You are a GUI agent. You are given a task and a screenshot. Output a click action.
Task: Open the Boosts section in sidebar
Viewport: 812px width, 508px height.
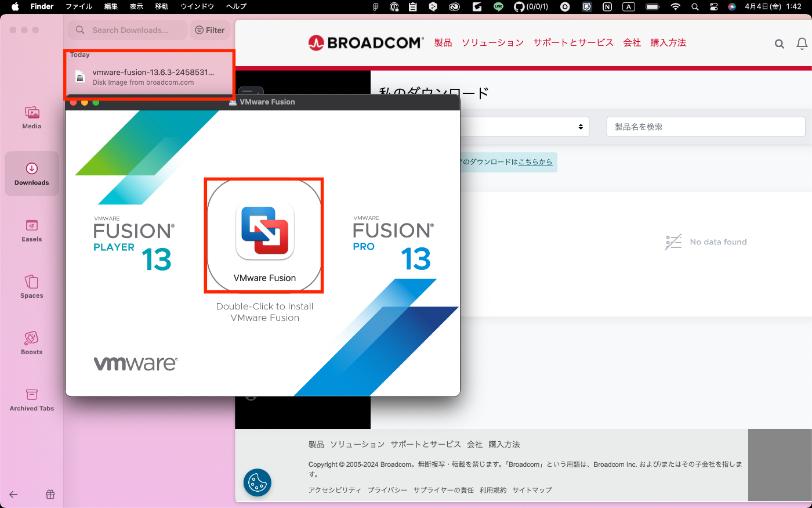(x=32, y=343)
